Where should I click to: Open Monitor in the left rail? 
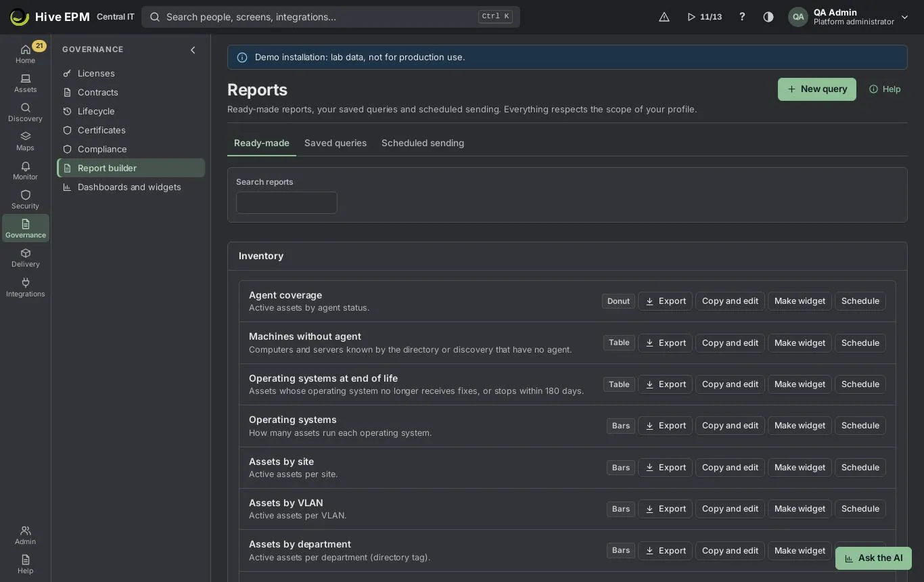tap(25, 171)
